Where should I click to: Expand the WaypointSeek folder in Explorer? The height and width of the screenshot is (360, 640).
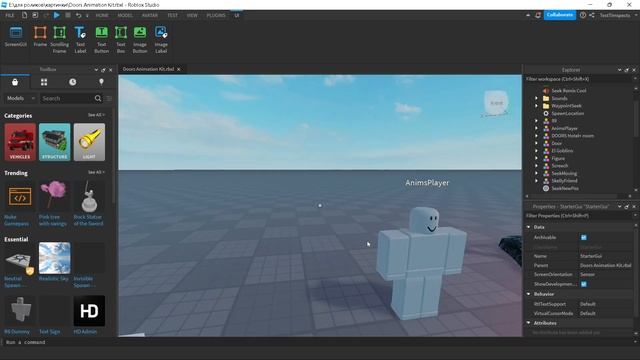point(537,106)
